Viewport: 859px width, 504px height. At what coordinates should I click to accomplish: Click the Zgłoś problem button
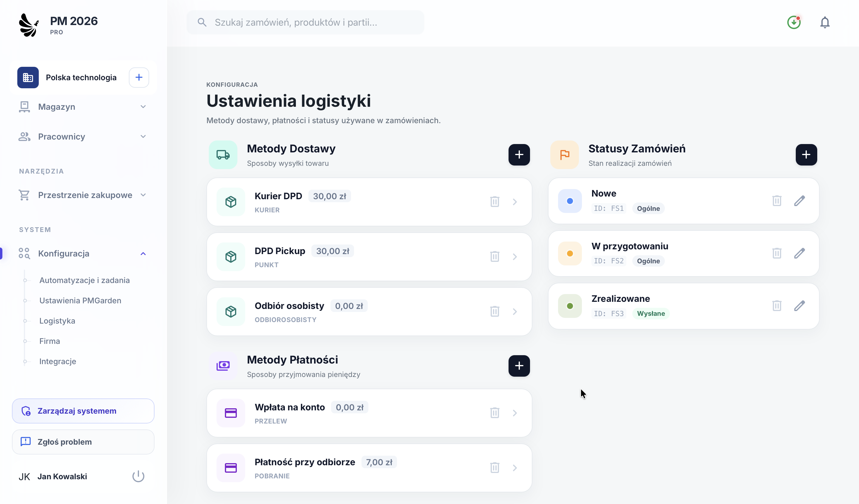(83, 442)
